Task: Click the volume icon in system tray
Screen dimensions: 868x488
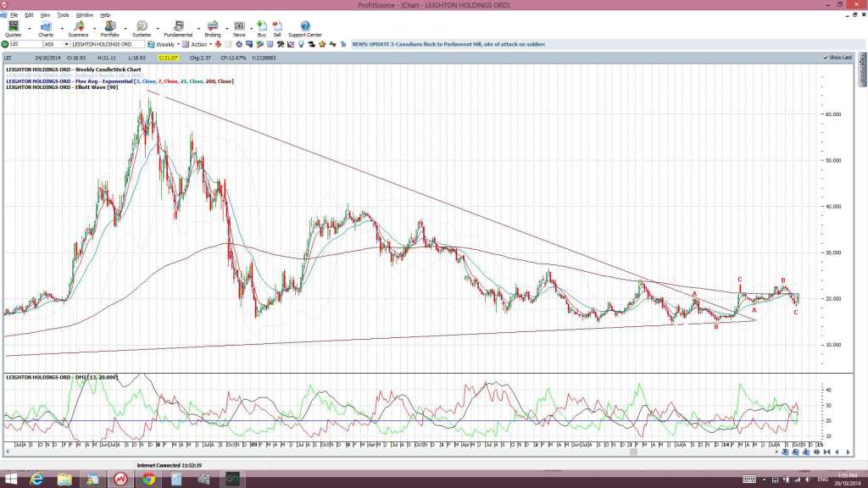Action: 808,480
